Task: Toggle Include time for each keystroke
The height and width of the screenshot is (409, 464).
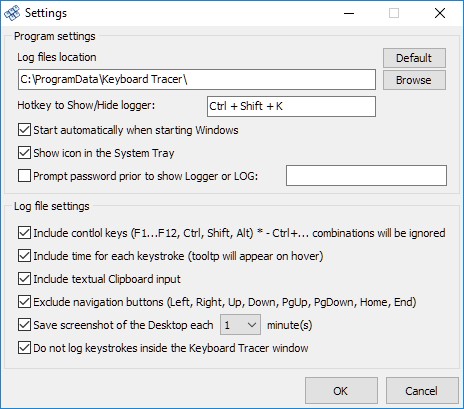Action: click(24, 256)
